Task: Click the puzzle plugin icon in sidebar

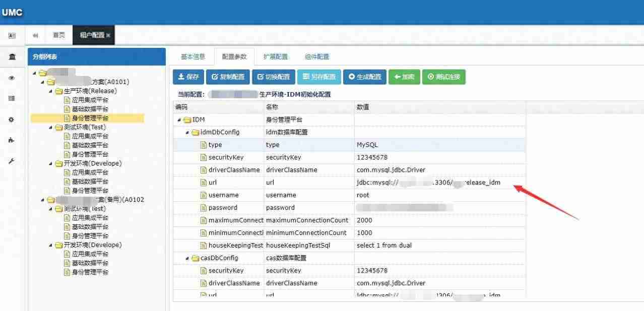Action: pos(12,140)
